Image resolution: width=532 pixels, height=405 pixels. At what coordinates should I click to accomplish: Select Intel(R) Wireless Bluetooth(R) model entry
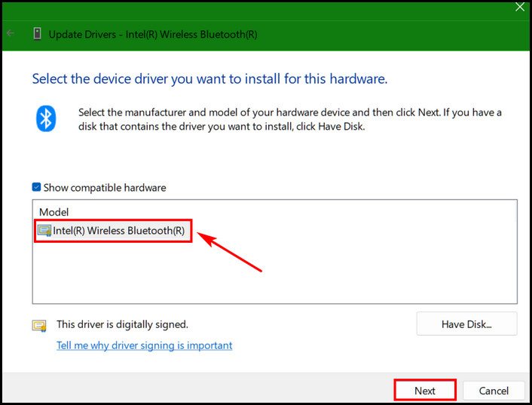(x=113, y=231)
